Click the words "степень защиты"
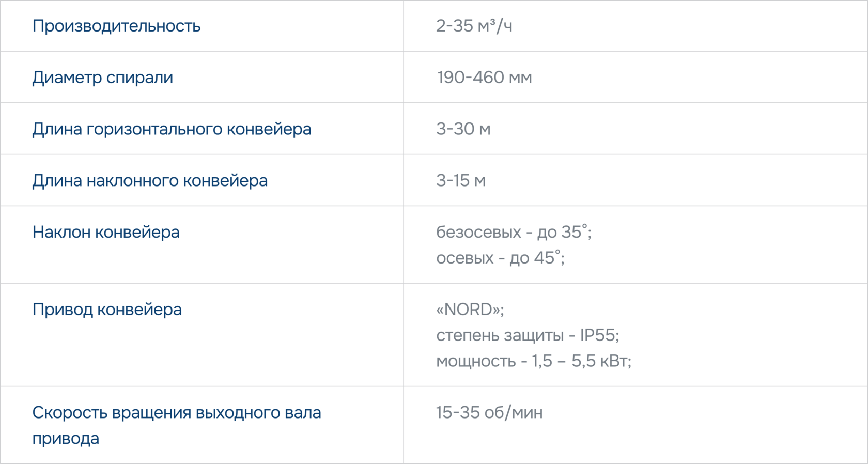This screenshot has width=868, height=464. click(500, 335)
